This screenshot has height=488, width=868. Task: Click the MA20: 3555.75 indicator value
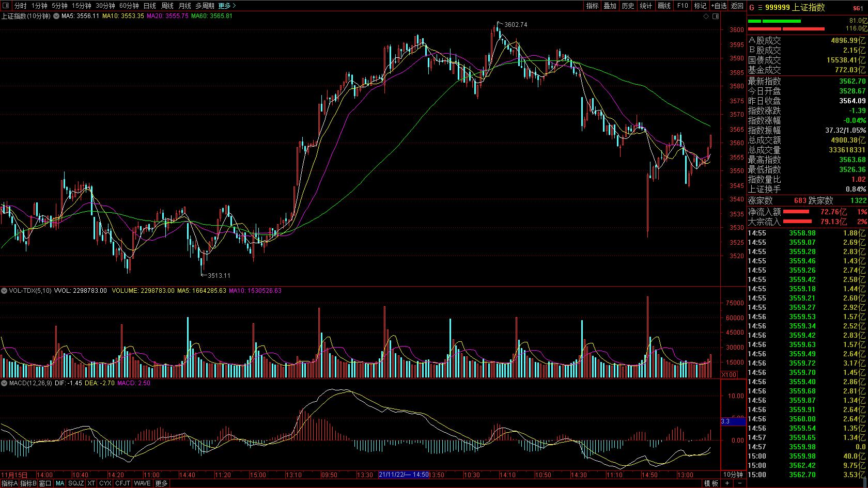(167, 16)
